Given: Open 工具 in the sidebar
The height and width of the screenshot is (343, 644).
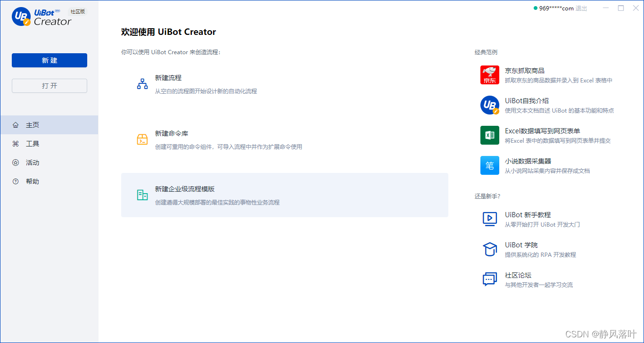Looking at the screenshot, I should coord(49,144).
